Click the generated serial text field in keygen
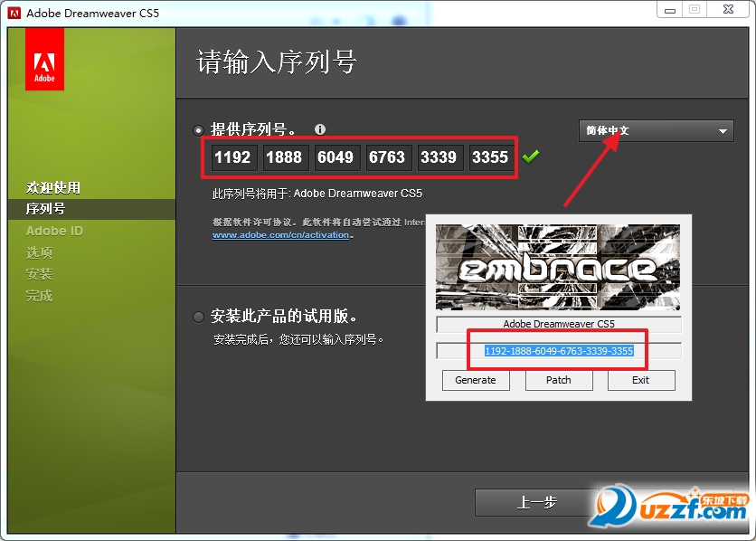The width and height of the screenshot is (756, 541). (x=559, y=351)
